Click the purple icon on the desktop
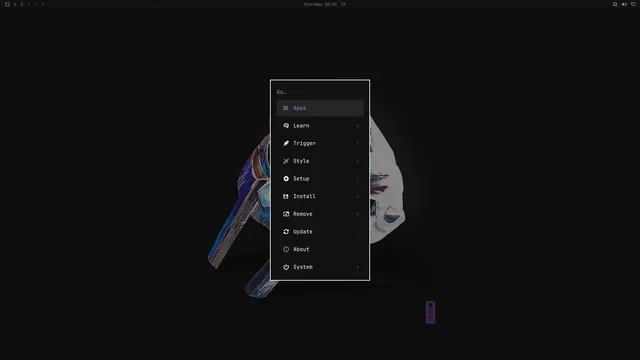This screenshot has height=360, width=640. [430, 312]
